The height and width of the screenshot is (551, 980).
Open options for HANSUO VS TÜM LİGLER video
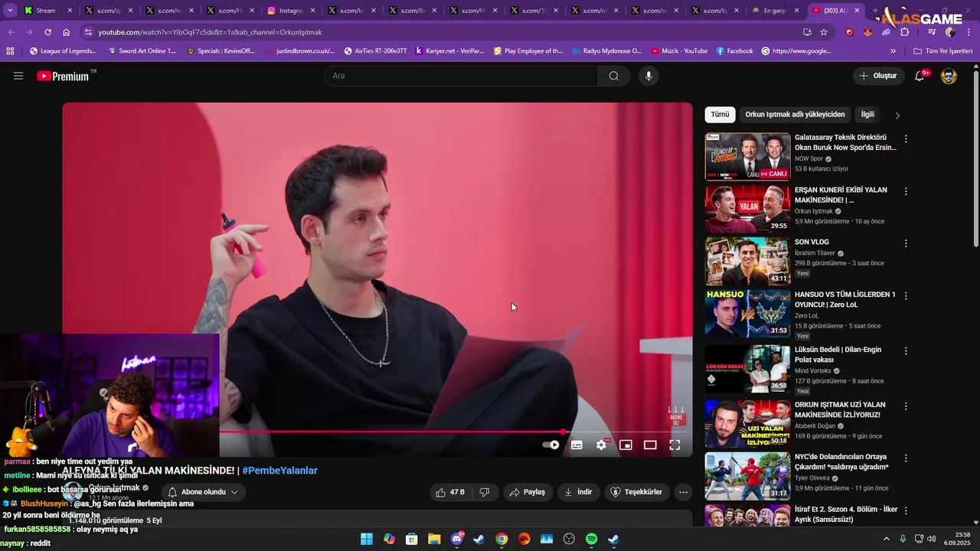click(x=906, y=295)
